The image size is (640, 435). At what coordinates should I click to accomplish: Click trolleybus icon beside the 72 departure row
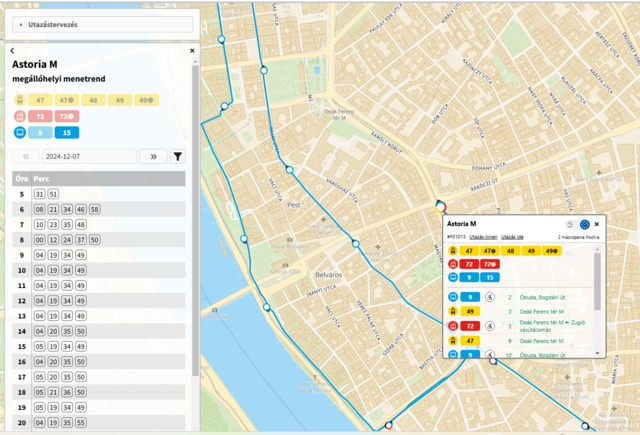453,326
